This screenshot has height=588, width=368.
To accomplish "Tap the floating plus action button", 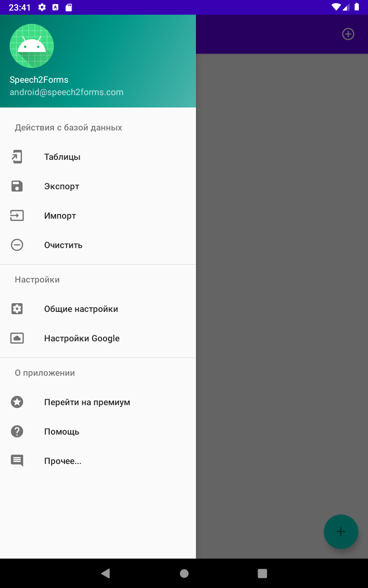I will pos(341,531).
